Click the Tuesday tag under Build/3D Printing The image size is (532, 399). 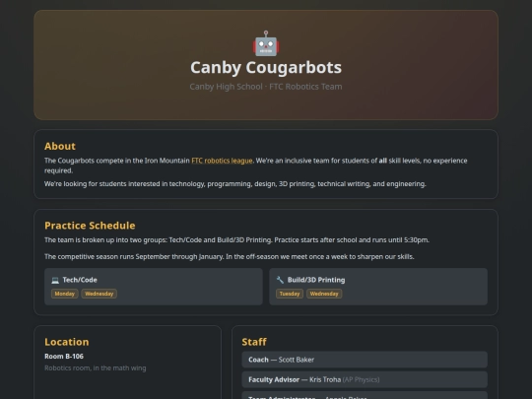[290, 294]
